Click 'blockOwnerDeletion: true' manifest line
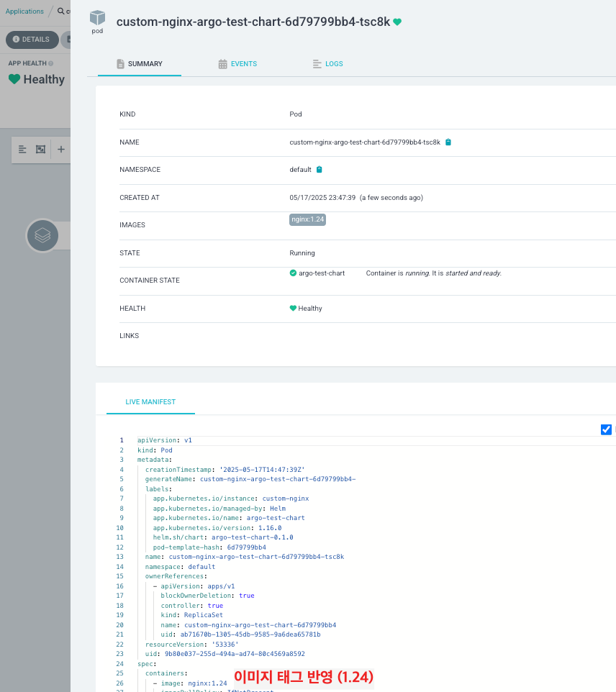Image resolution: width=616 pixels, height=692 pixels. (x=207, y=596)
